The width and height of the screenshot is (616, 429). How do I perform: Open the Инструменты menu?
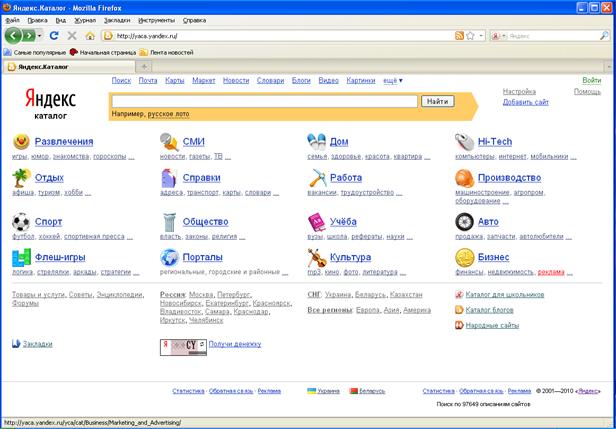tap(156, 19)
